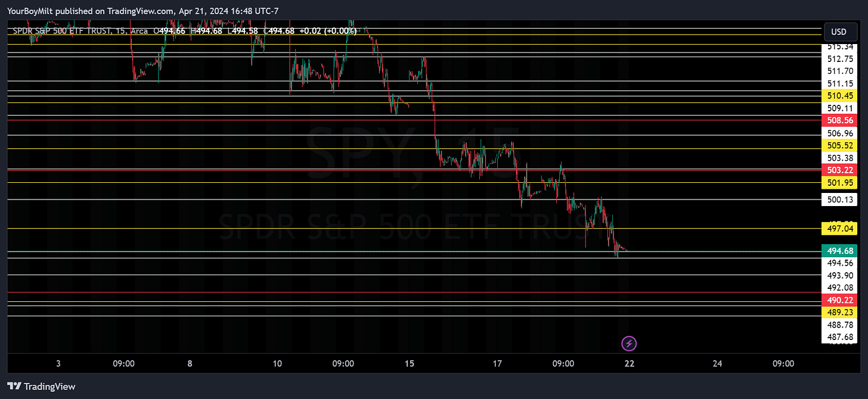Select the yellow 510.45 price label
This screenshot has height=399, width=868.
839,96
